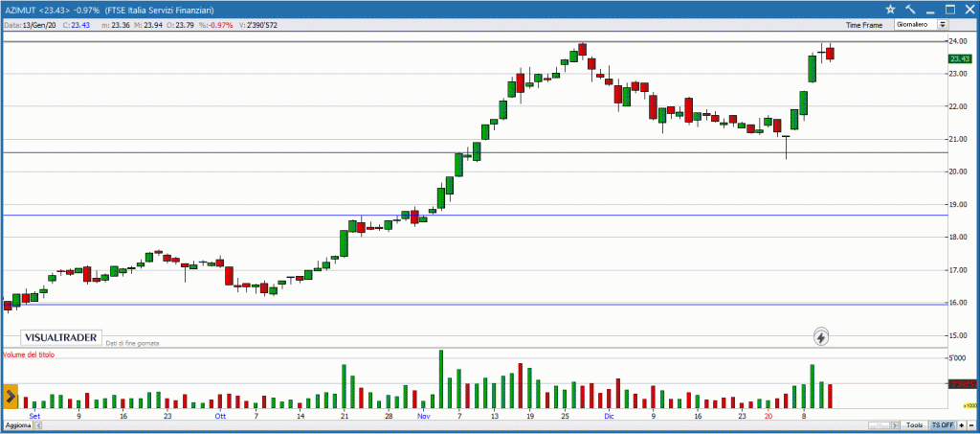This screenshot has width=980, height=434.
Task: Click the scrollbar right arrow
Action: coord(897,425)
